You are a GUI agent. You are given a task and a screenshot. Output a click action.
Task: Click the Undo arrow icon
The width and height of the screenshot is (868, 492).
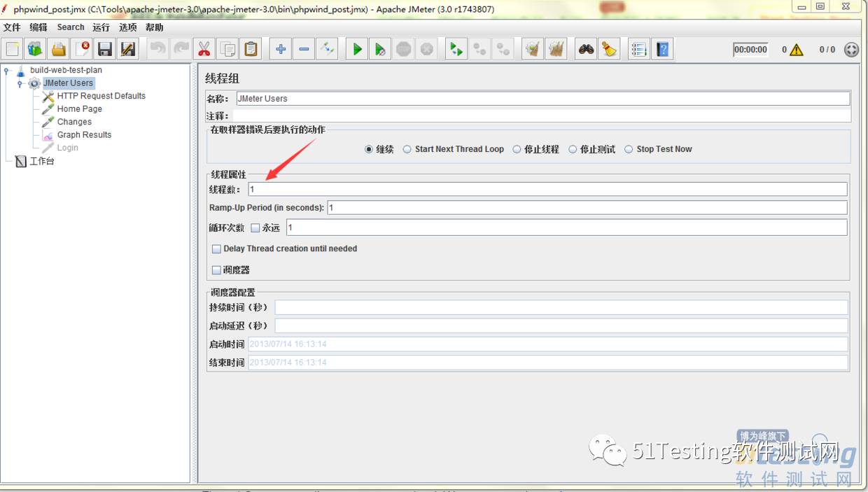click(158, 49)
